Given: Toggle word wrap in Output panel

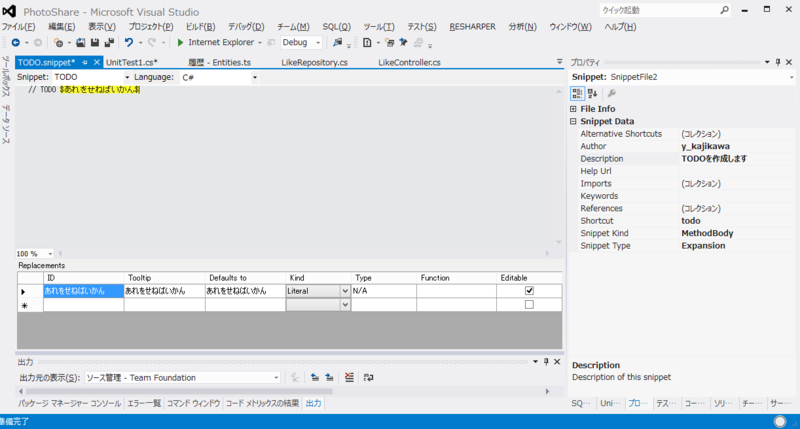Looking at the screenshot, I should click(x=368, y=377).
